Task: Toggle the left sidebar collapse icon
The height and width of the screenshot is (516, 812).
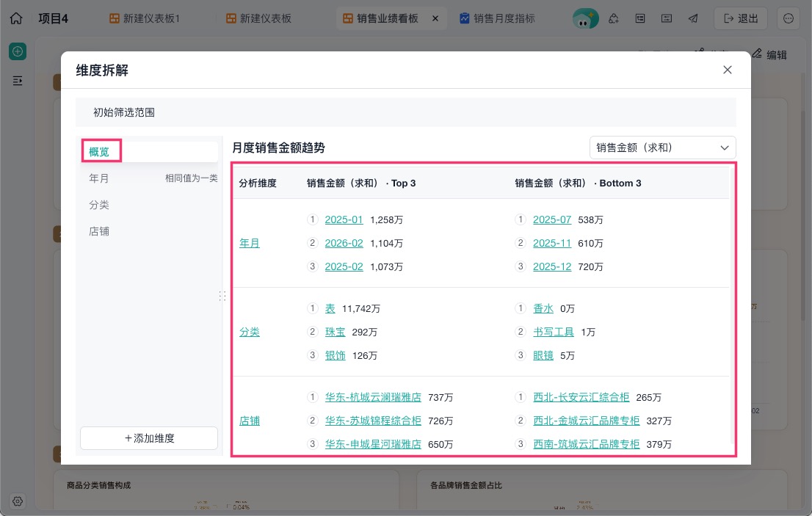Action: coord(18,81)
